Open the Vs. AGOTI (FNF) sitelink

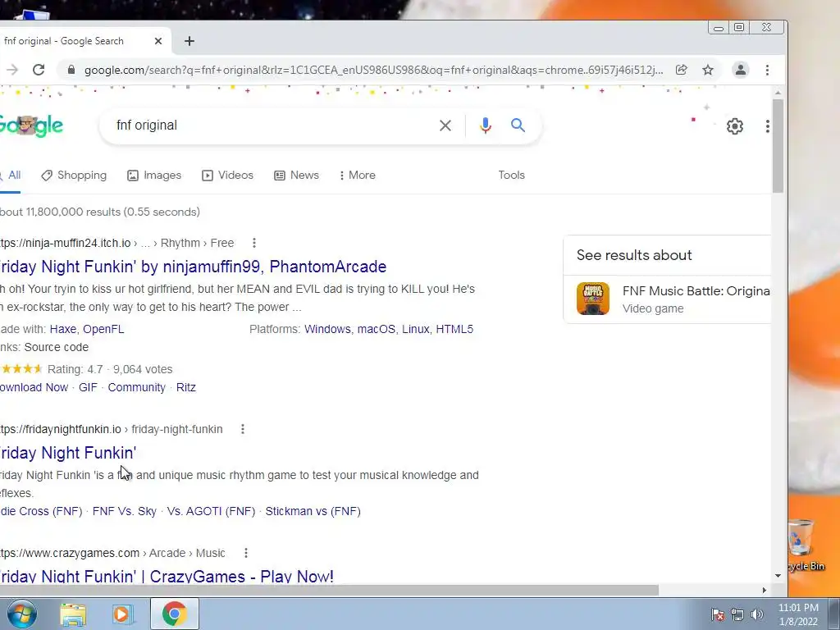211,511
